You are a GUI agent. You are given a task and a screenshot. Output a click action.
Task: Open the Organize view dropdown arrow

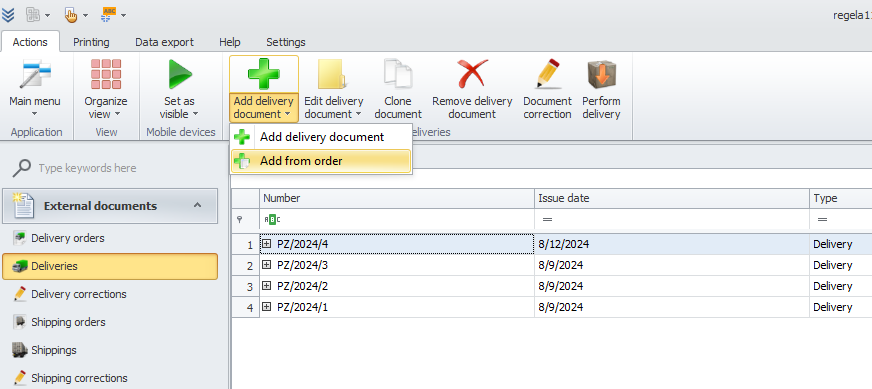pos(117,115)
